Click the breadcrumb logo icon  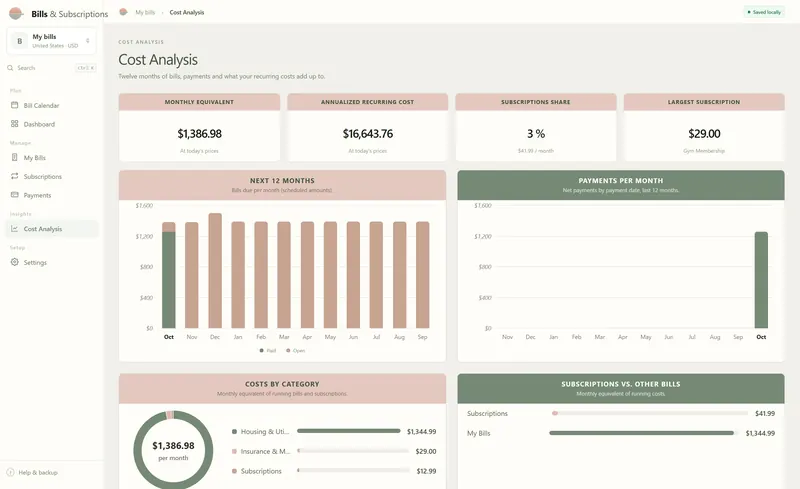[x=123, y=12]
